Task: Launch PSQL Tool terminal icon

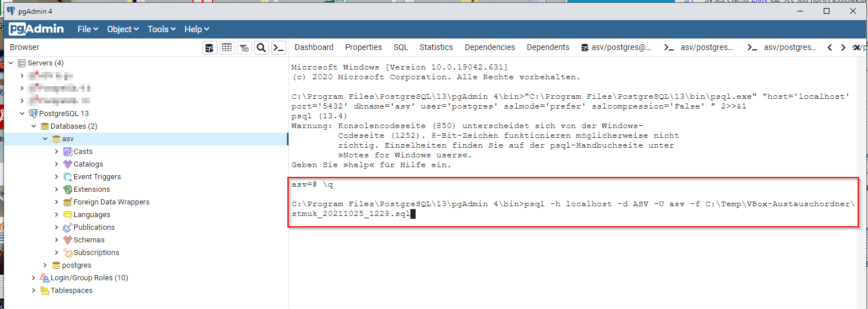Action: pyautogui.click(x=279, y=48)
